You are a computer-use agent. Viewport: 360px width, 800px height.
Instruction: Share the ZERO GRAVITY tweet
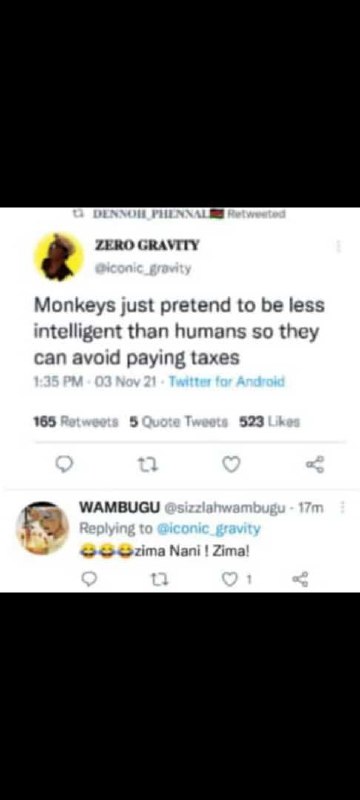(x=315, y=464)
